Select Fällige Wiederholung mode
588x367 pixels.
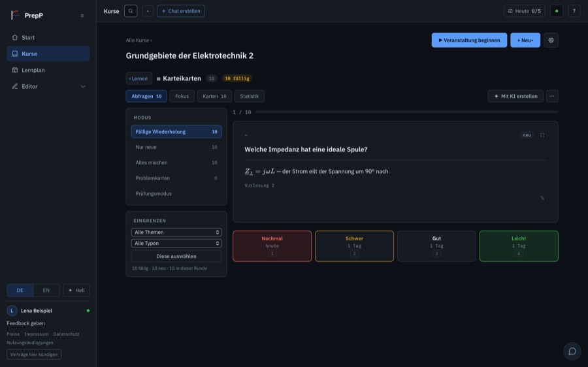pos(176,131)
